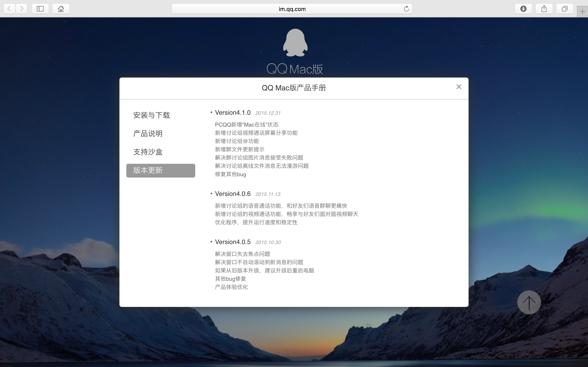This screenshot has height=367, width=588.
Task: Navigate forward using the forward arrow
Action: point(22,8)
